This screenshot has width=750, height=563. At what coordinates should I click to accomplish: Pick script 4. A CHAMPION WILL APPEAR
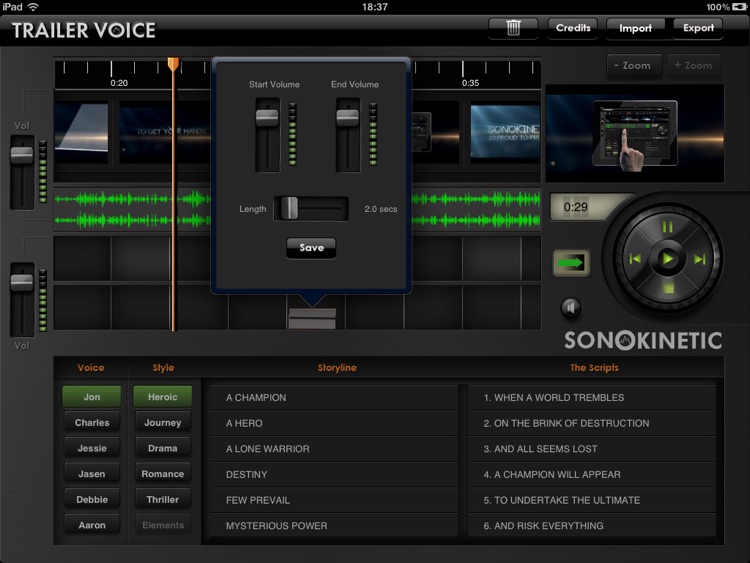click(x=592, y=475)
